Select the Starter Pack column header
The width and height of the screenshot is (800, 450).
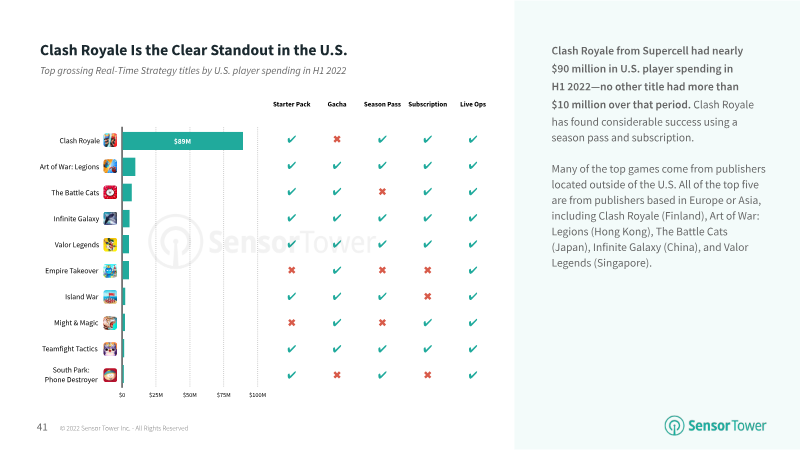click(291, 104)
